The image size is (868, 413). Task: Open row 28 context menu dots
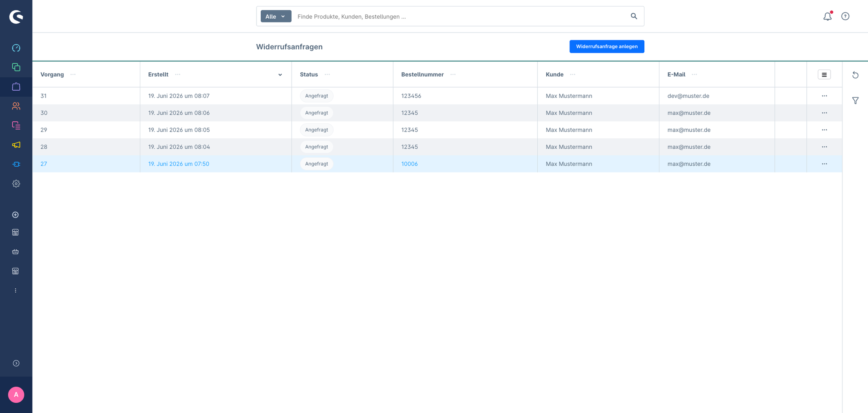[824, 147]
